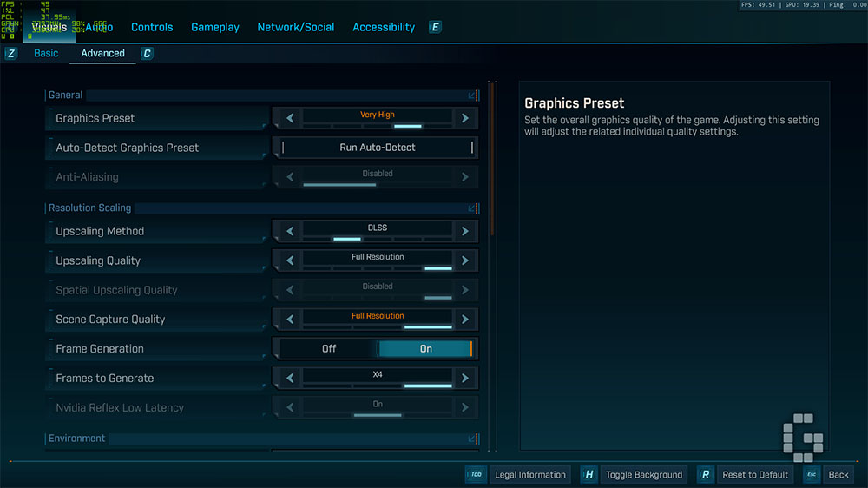Click right arrow of Upscaling Quality
This screenshot has height=488, width=868.
tap(465, 260)
